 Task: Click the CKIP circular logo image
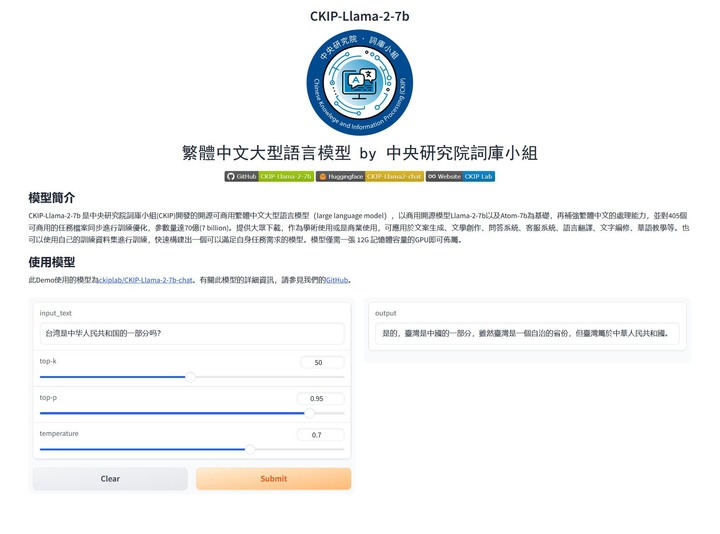360,83
